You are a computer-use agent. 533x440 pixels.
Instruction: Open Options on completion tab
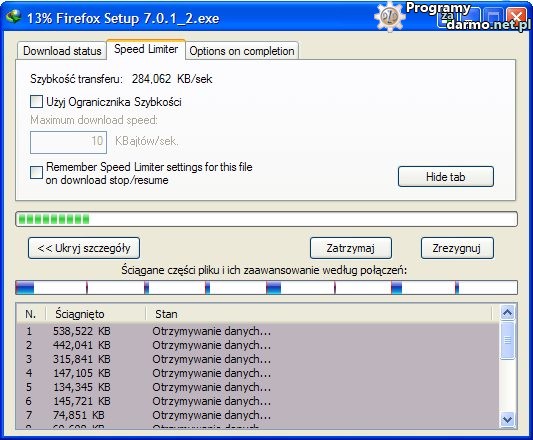click(242, 51)
